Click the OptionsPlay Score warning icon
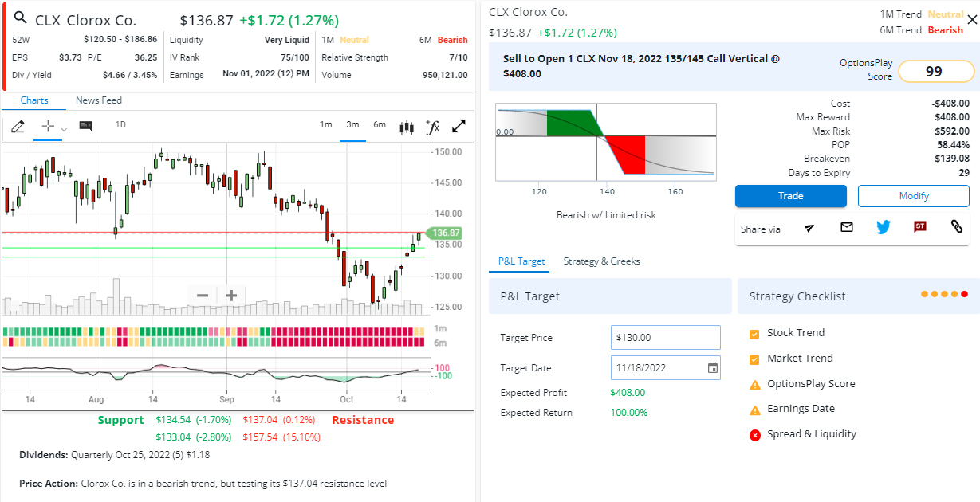 coord(755,385)
